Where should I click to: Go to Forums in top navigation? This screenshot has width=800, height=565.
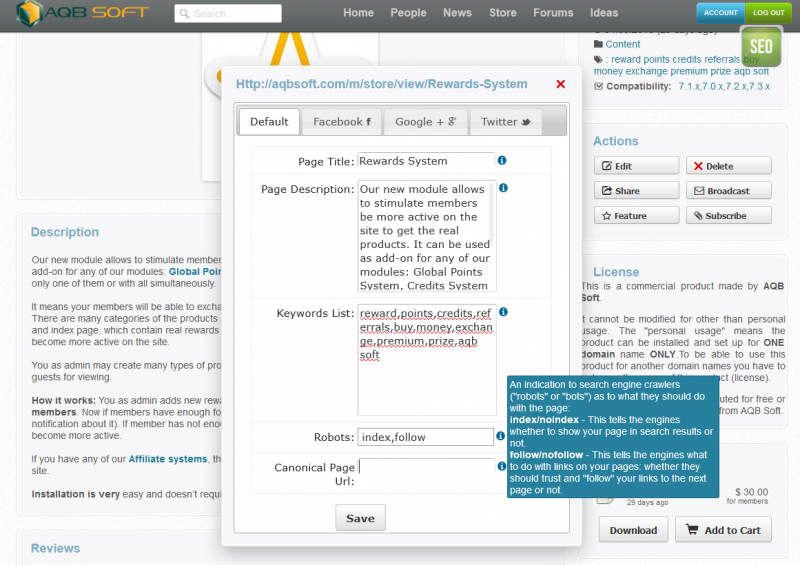(553, 13)
